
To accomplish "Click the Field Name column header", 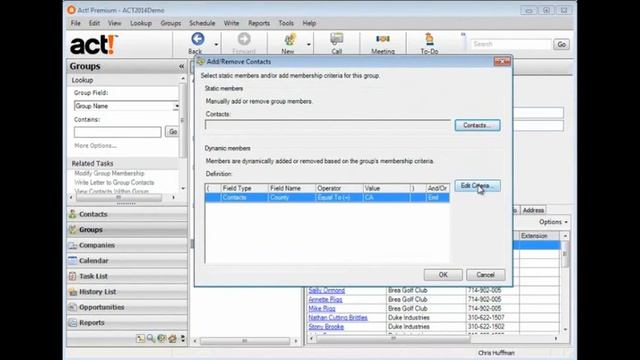I will point(291,189).
